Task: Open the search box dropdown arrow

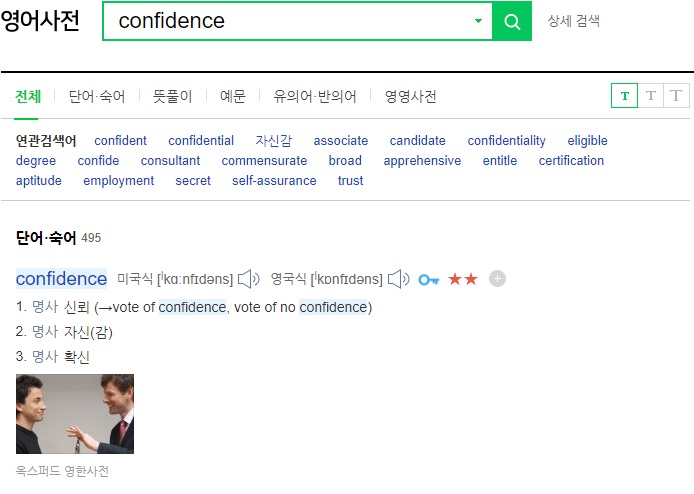Action: pos(478,21)
